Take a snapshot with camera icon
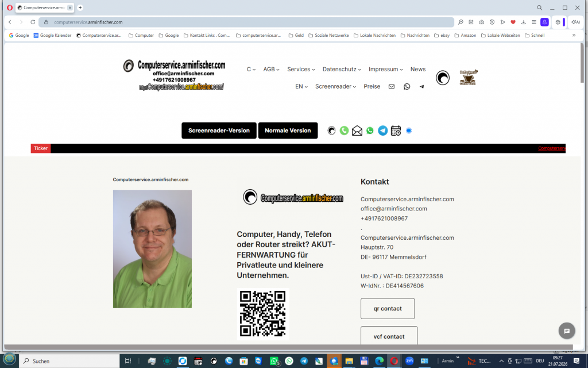588x368 pixels. click(482, 22)
